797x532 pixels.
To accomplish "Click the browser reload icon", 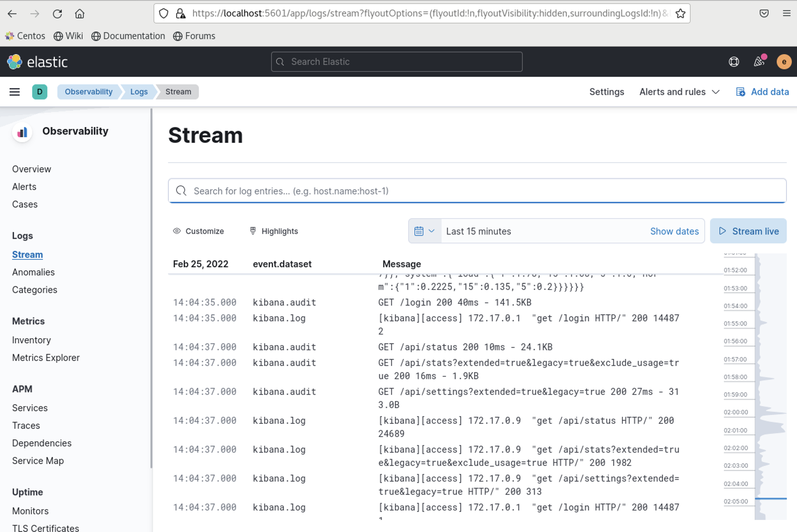I will (57, 14).
